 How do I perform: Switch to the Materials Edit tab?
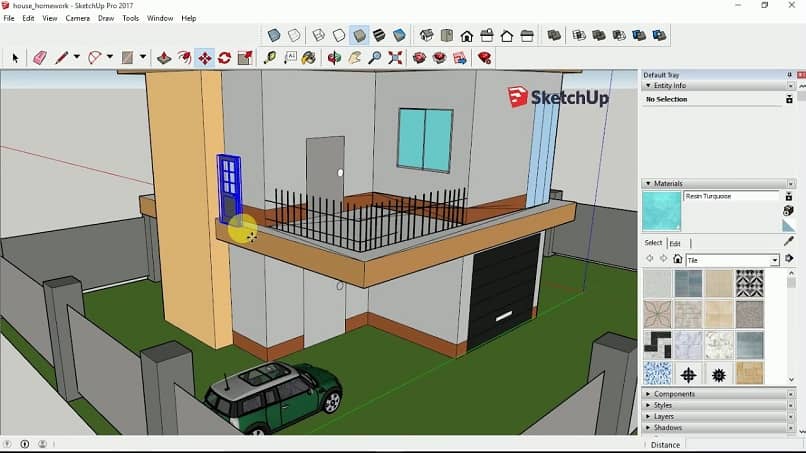[675, 243]
